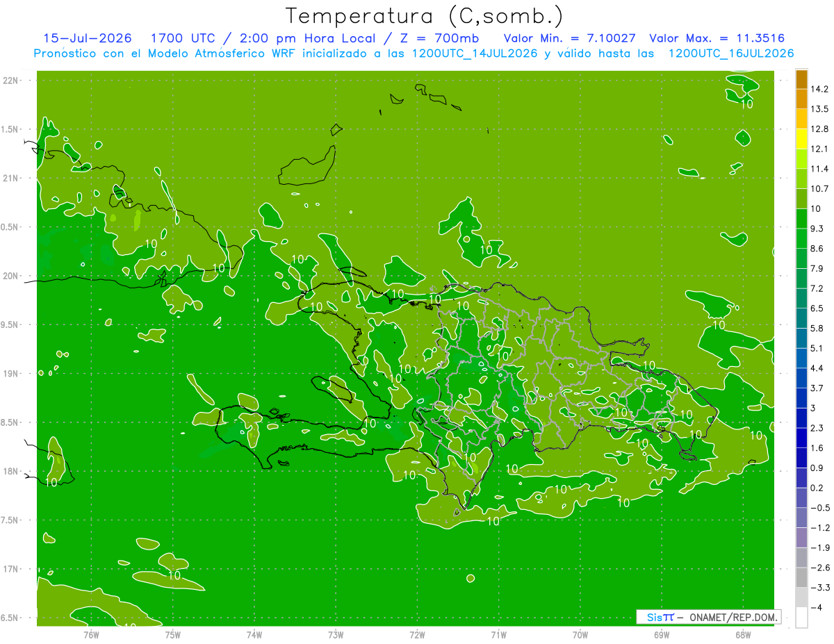Pick the purple swatch between -1.2 and -1.9
The height and width of the screenshot is (644, 834).
(801, 538)
